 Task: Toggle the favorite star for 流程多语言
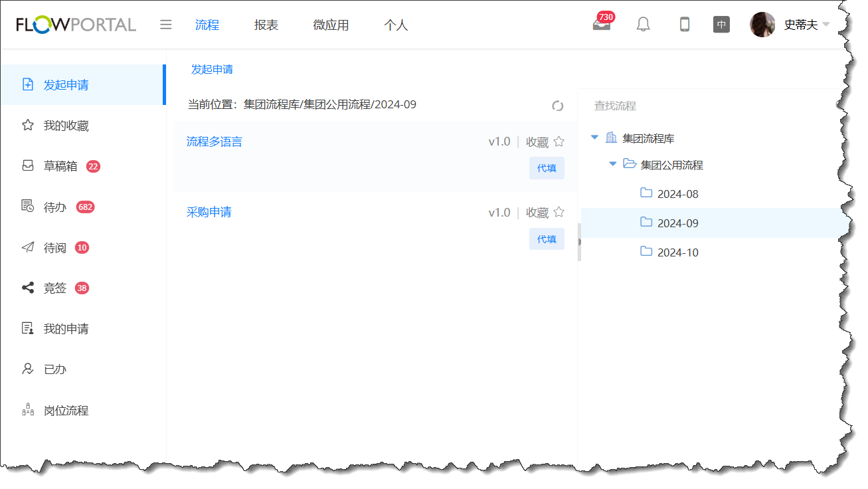(x=559, y=141)
